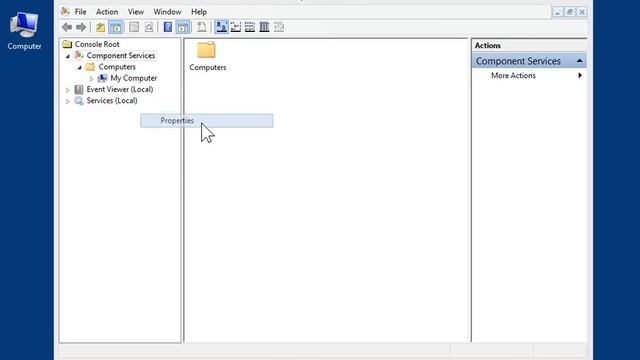Choose Properties from the context menu
This screenshot has height=360, width=640.
click(207, 121)
